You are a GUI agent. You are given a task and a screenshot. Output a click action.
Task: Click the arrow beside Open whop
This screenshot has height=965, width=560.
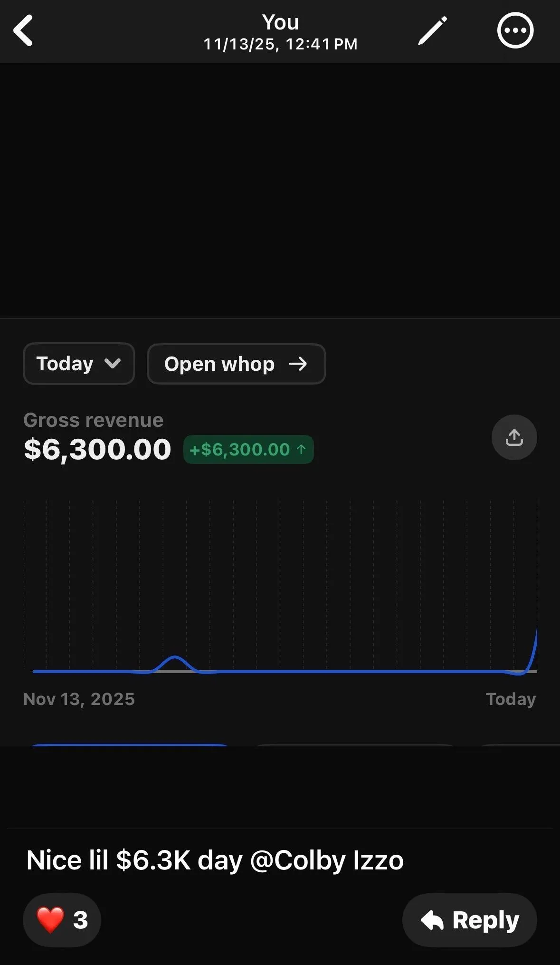298,364
